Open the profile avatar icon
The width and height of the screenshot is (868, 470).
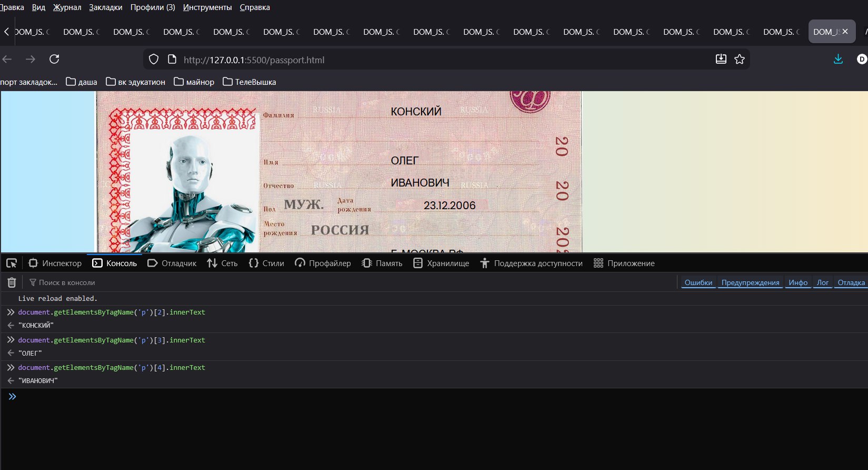[862, 60]
